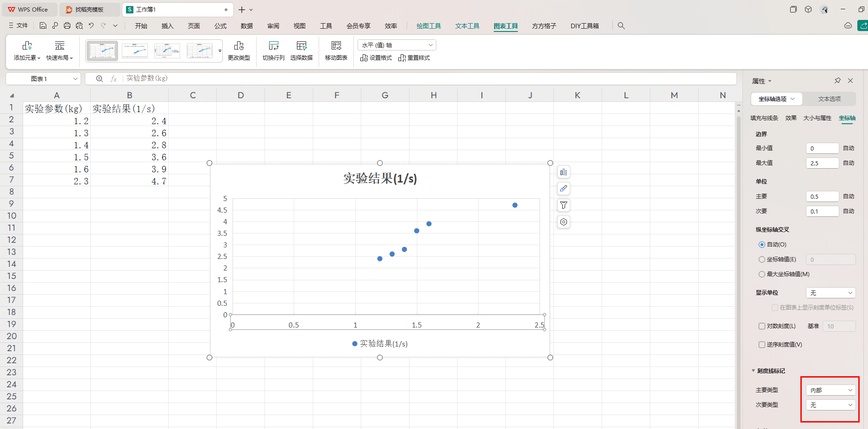Screen dimensions: 868x429
Task: Click the chart filter funnel icon
Action: tap(564, 205)
